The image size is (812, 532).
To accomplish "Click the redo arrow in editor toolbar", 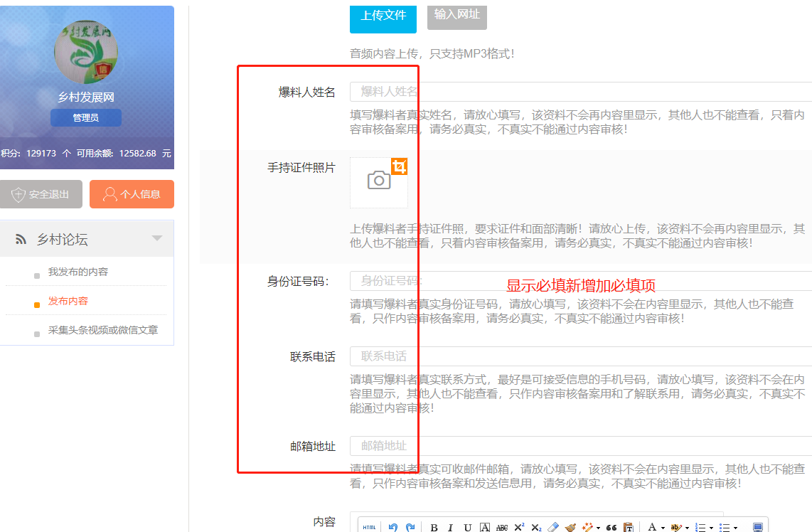I will click(410, 527).
